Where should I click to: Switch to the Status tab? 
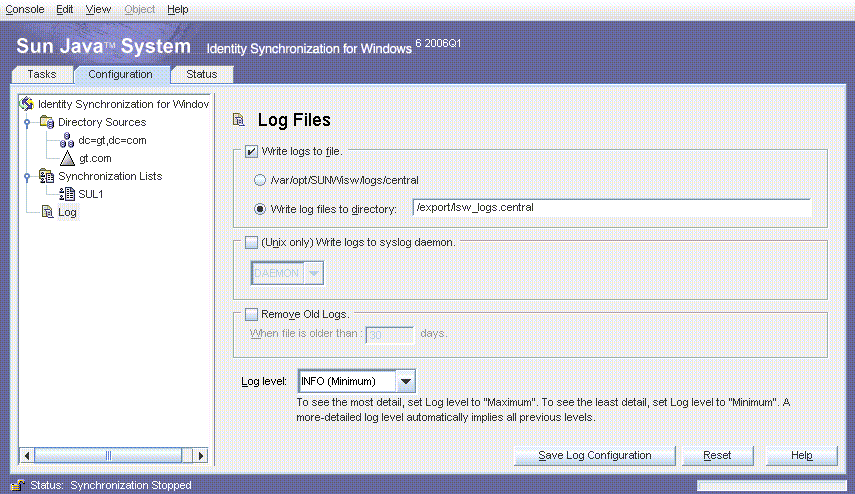click(x=202, y=74)
